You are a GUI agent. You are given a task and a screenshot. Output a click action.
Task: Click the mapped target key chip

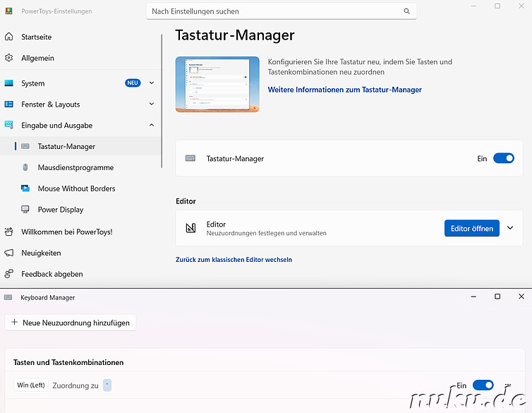pos(107,385)
